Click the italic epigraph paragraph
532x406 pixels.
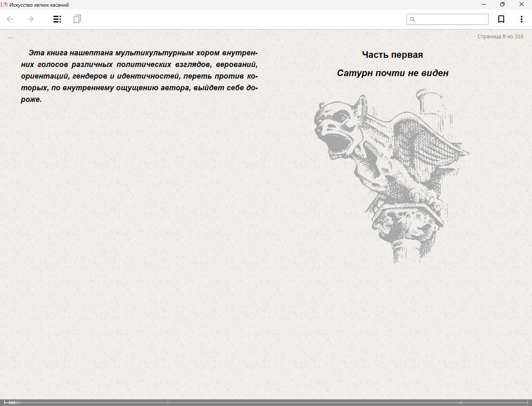click(x=139, y=76)
